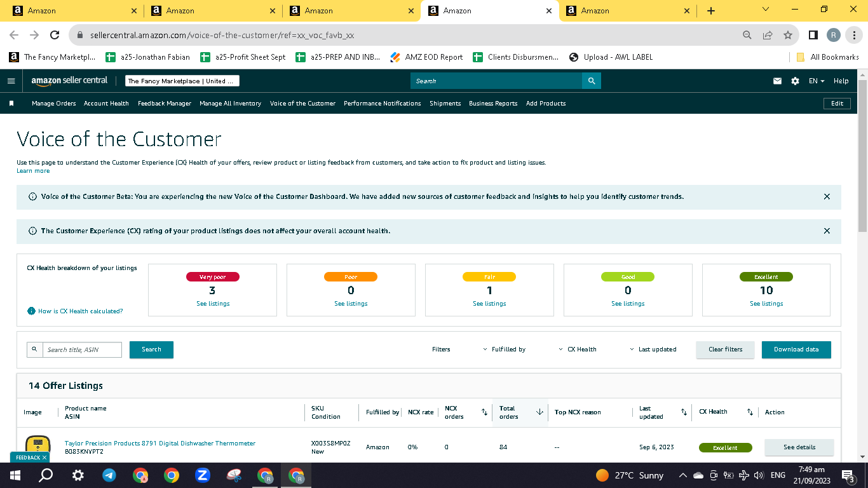Click the search magnifier button in header
The width and height of the screenshot is (868, 488).
tap(591, 81)
